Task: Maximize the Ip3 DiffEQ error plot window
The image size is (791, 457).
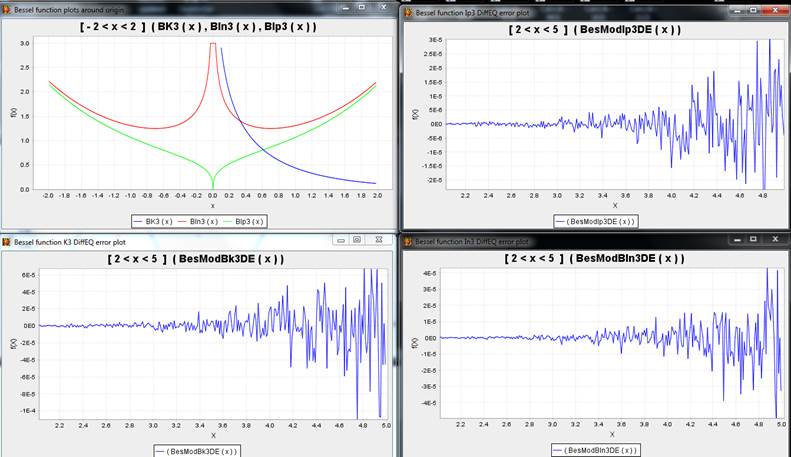Action: pos(753,10)
